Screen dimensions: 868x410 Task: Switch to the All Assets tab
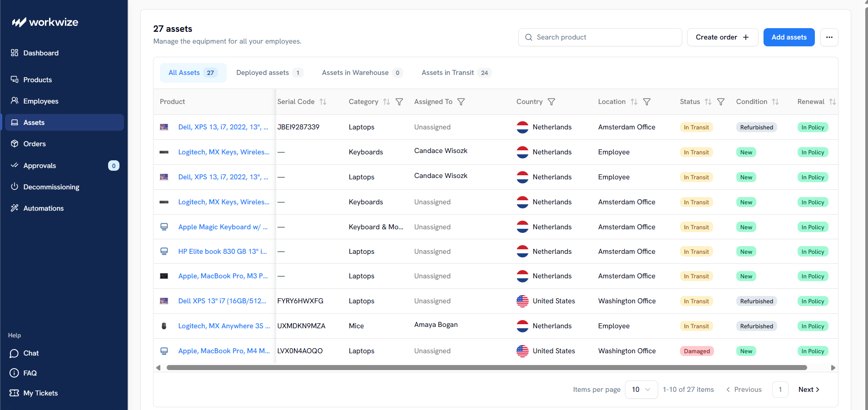(x=193, y=73)
